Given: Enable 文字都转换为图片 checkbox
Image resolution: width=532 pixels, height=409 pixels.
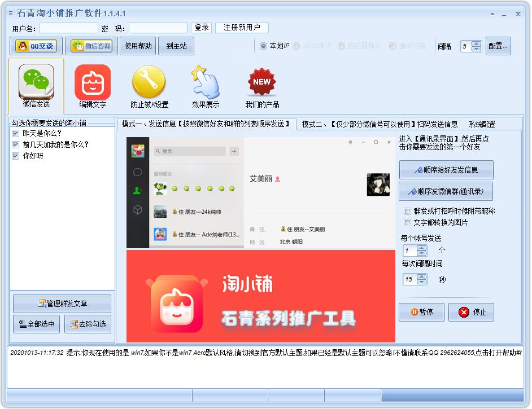Looking at the screenshot, I should tap(407, 223).
